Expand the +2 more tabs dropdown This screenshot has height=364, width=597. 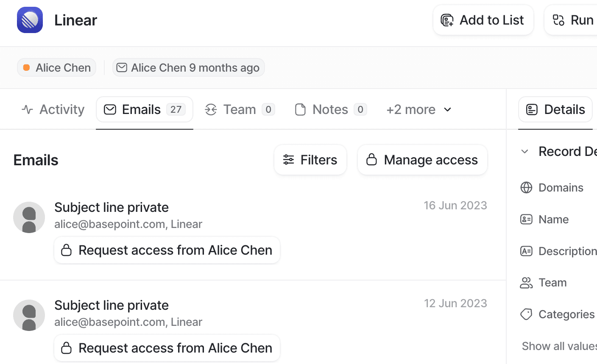coord(418,110)
